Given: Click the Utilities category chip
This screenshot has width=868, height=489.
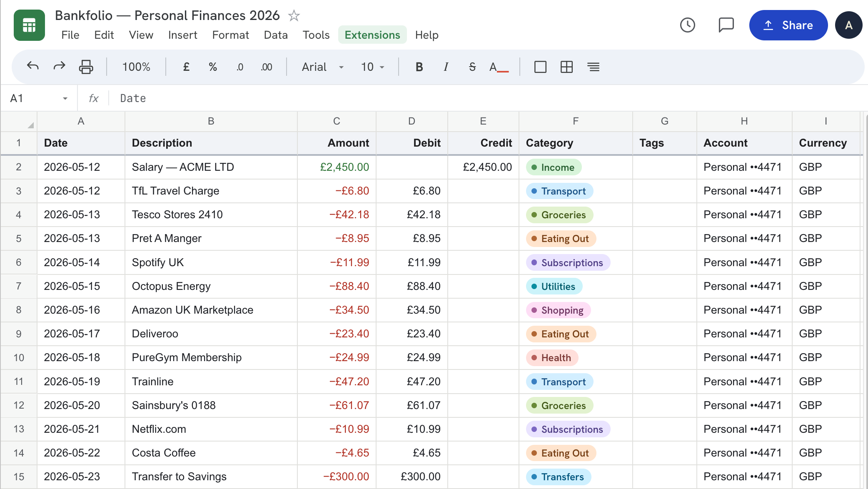Looking at the screenshot, I should tap(554, 287).
